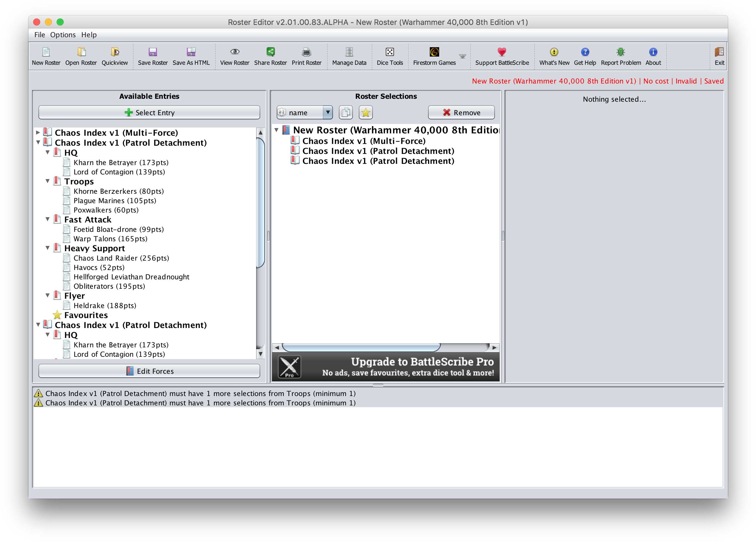Select Chaos Land Raider (256pts)
This screenshot has width=756, height=542.
pos(121,258)
